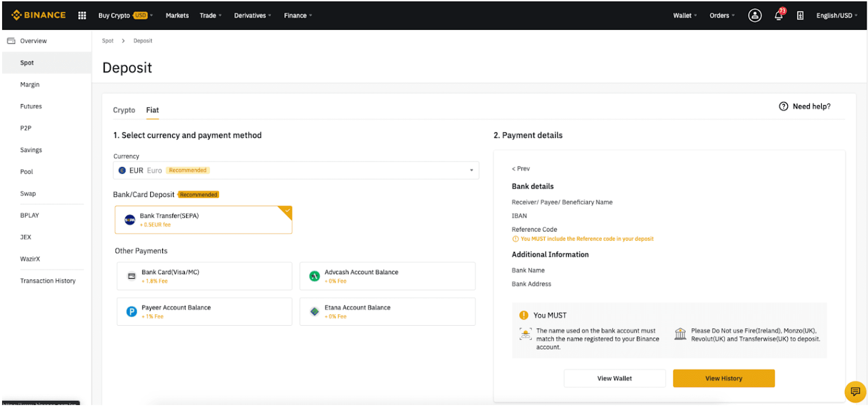Open Transaction History in the sidebar

[47, 281]
